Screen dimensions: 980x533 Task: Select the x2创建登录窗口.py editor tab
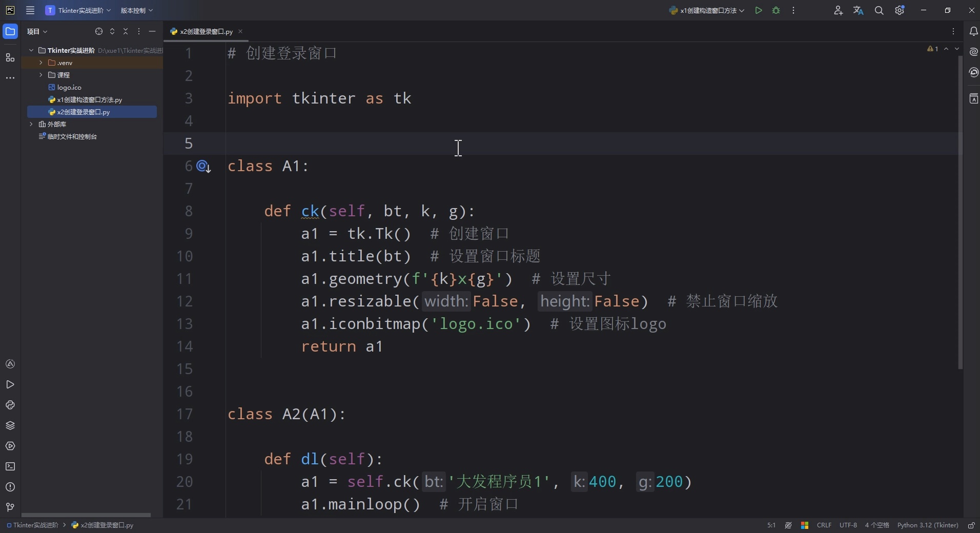point(206,31)
